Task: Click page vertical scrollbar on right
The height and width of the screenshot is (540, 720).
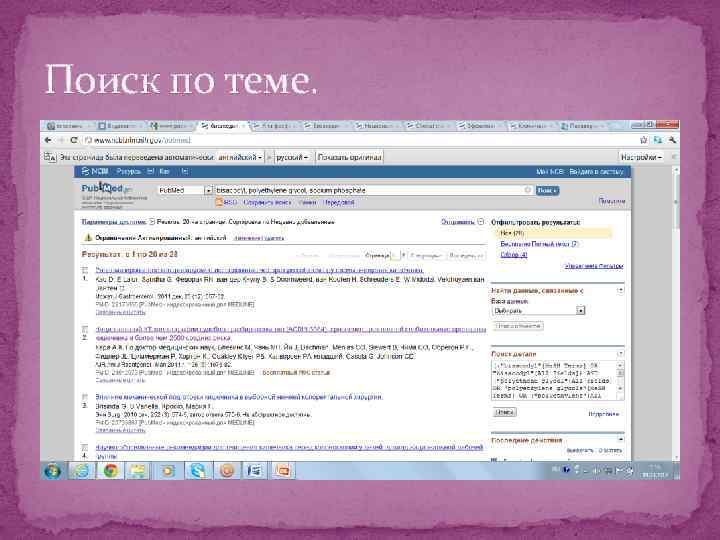Action: pyautogui.click(x=676, y=312)
